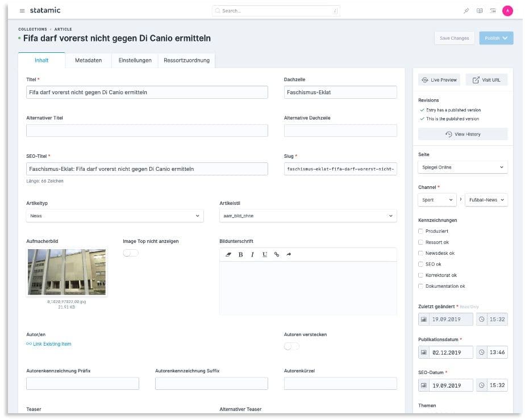Go to Collections breadcrumb

tap(32, 30)
